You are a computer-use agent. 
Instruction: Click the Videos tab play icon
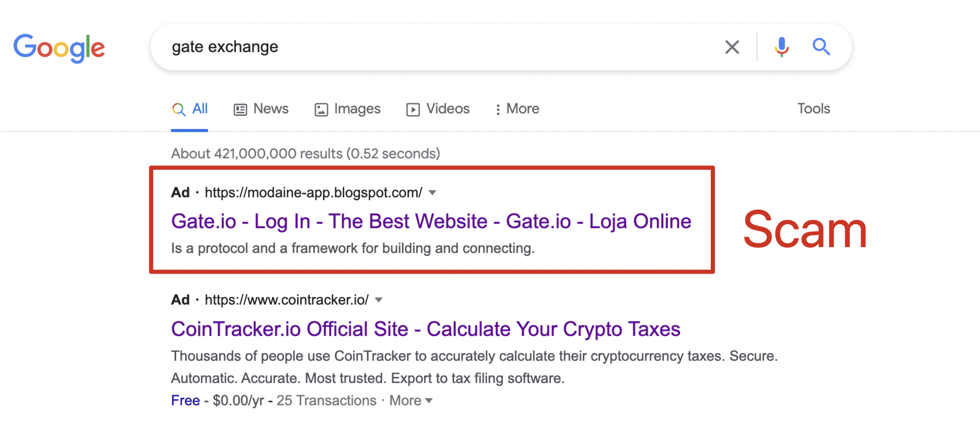(x=413, y=109)
